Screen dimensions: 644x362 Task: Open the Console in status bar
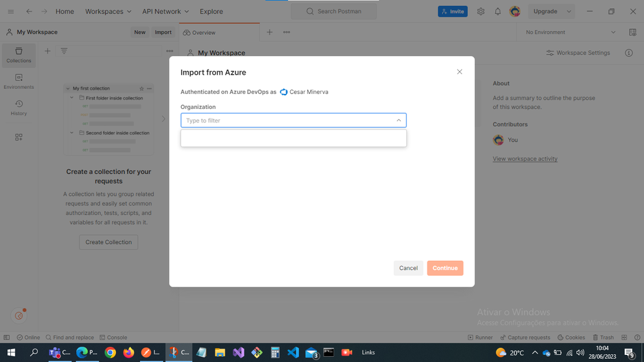pos(113,338)
